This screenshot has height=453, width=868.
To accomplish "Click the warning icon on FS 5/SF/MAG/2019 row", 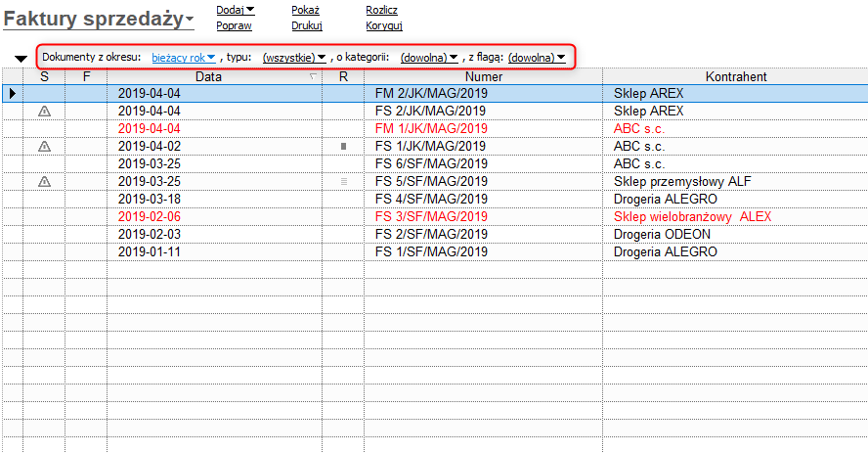I will tap(44, 182).
